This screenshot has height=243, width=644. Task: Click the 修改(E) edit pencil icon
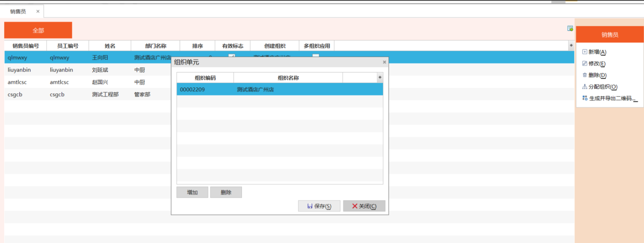pyautogui.click(x=584, y=64)
